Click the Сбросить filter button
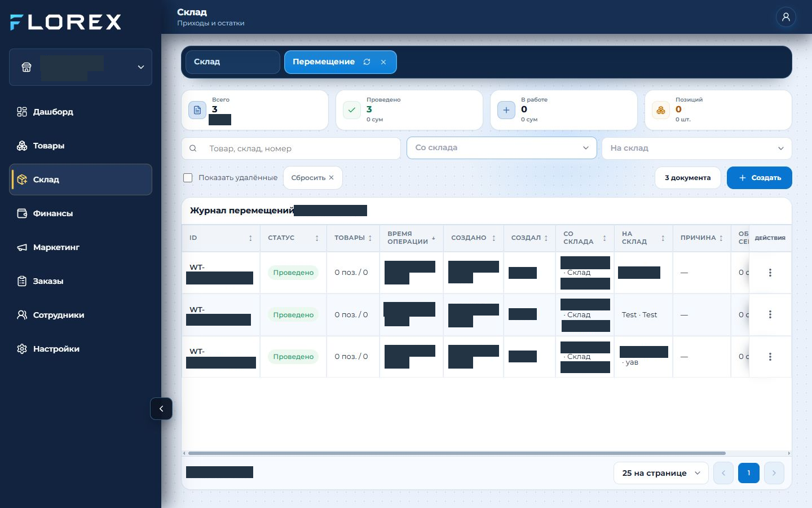Screen dimensions: 812x508 coord(313,178)
